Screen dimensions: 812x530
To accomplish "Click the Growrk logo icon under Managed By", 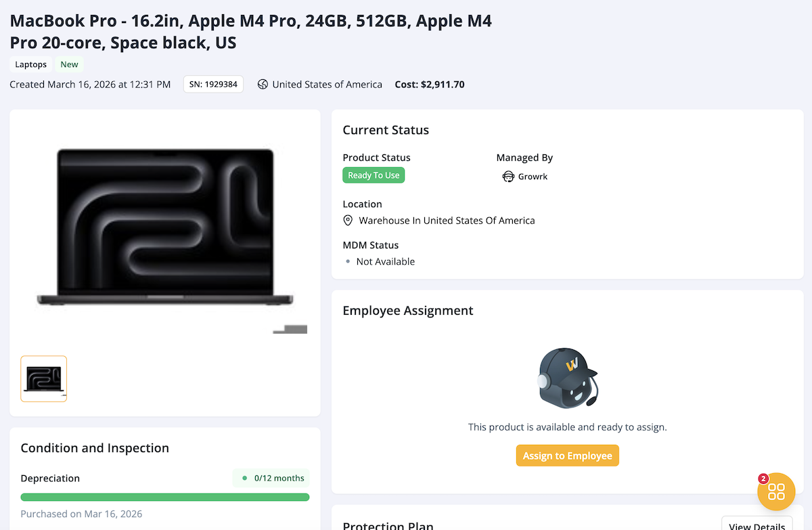I will point(508,176).
